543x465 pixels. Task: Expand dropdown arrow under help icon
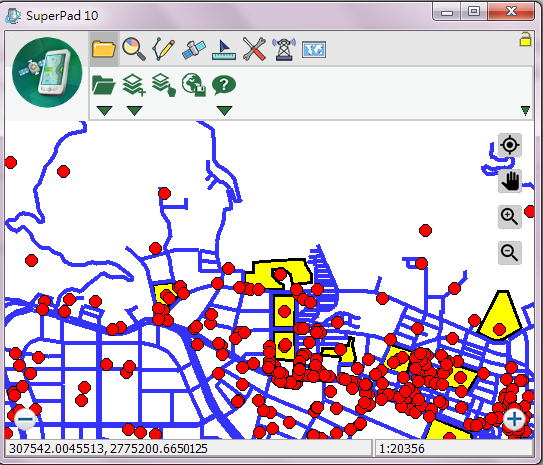pyautogui.click(x=224, y=111)
